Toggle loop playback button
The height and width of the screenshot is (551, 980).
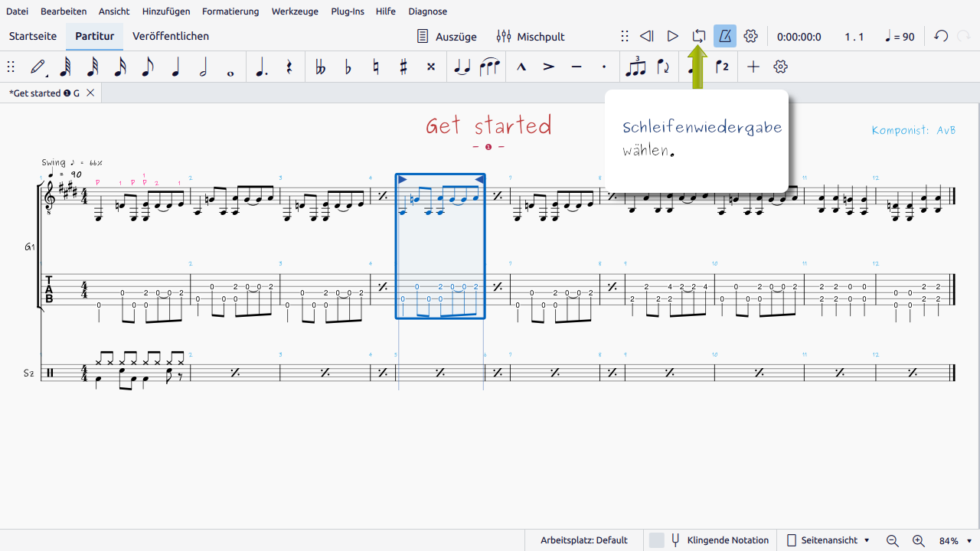coord(698,36)
